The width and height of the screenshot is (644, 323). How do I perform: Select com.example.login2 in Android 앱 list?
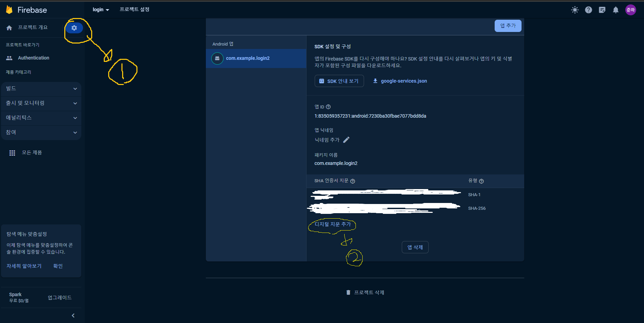click(256, 58)
